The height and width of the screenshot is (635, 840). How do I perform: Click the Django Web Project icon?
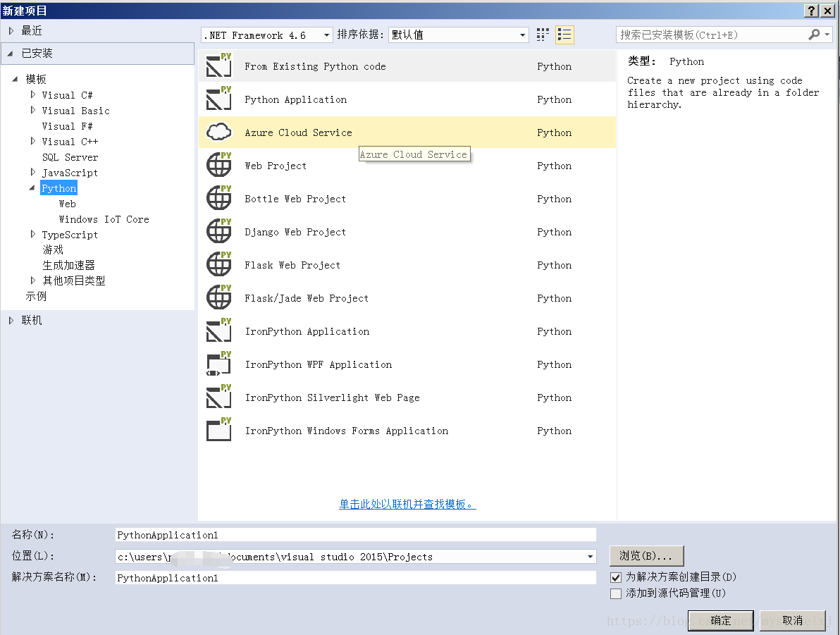[219, 231]
